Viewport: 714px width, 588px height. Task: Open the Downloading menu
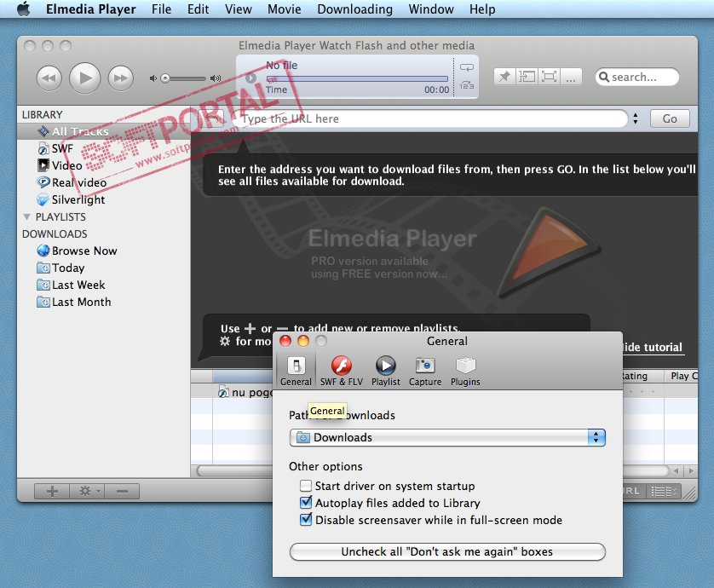(x=354, y=9)
